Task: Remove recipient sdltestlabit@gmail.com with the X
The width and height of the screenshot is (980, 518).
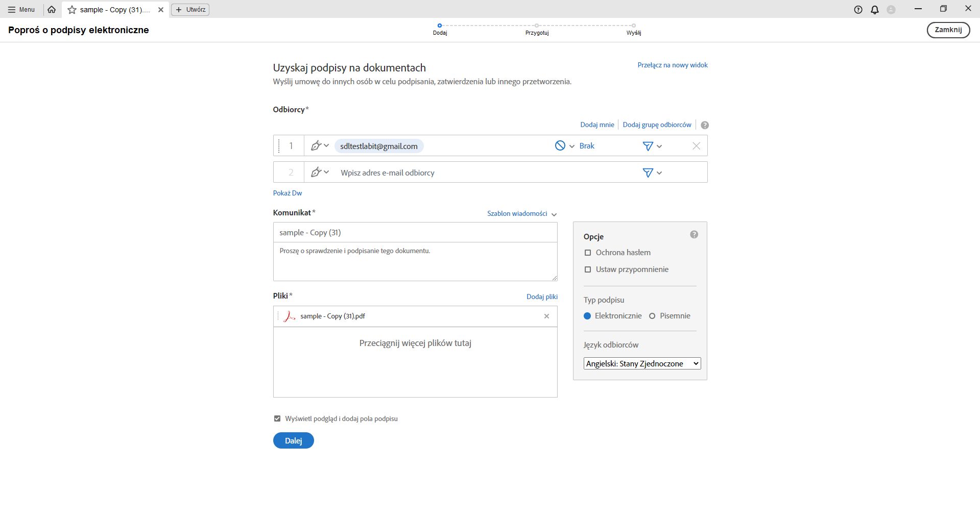Action: [x=696, y=146]
